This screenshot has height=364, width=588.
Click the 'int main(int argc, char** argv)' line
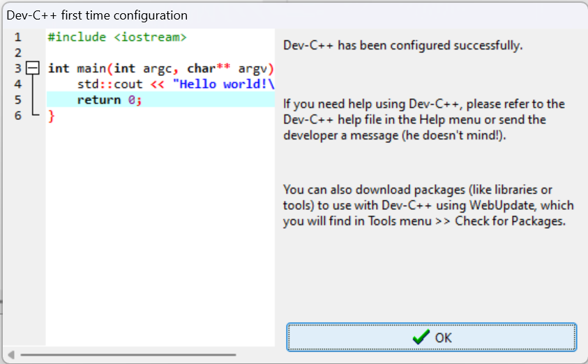[x=161, y=68]
